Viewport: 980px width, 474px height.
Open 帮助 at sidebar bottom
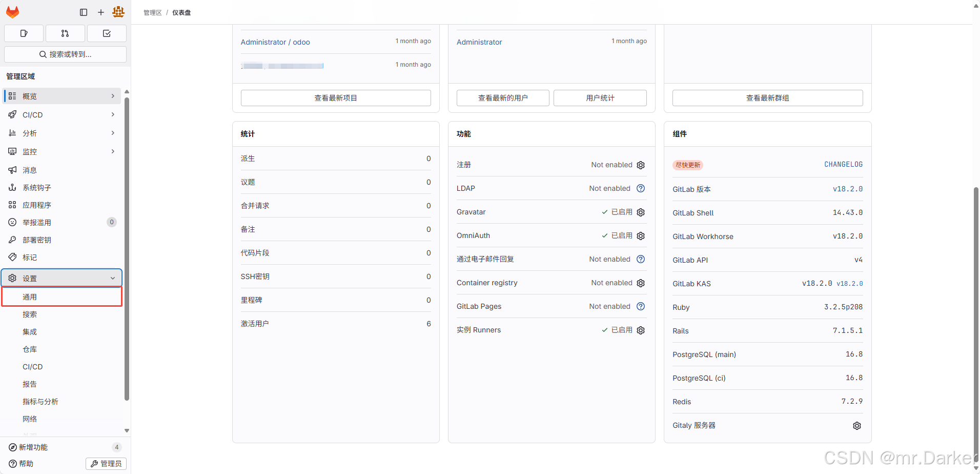(22, 464)
